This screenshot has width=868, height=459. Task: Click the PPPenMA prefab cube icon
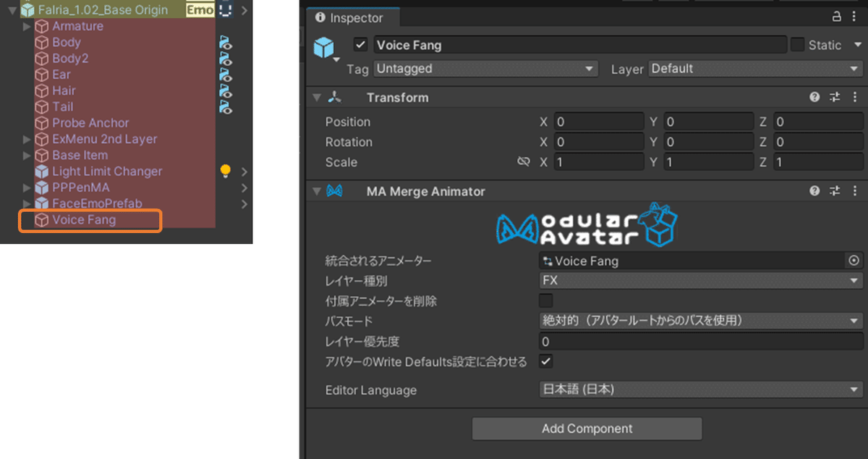tap(42, 188)
